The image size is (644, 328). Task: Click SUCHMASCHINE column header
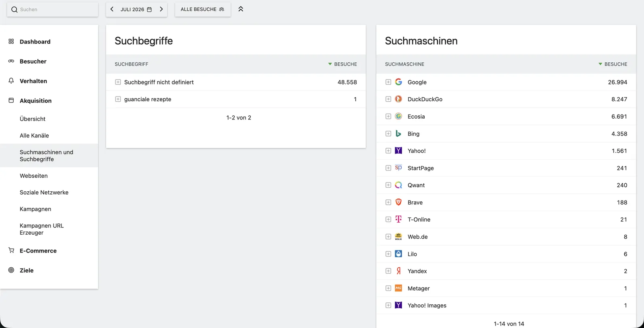(405, 64)
